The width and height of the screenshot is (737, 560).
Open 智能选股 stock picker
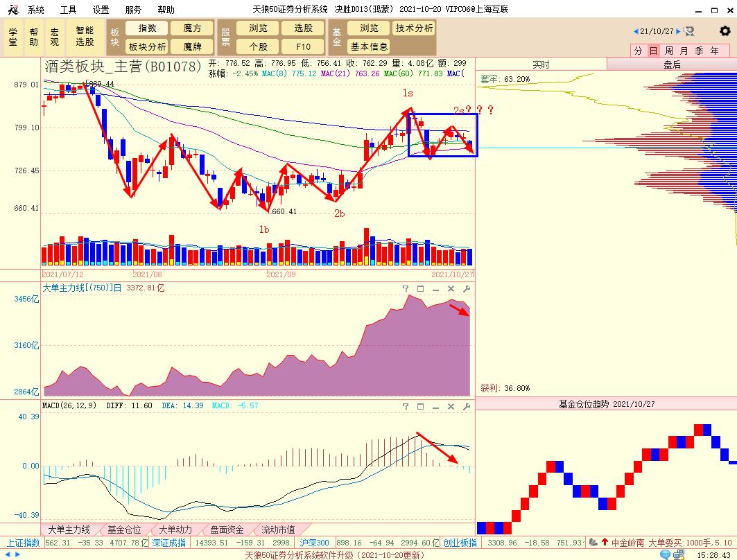pos(85,37)
